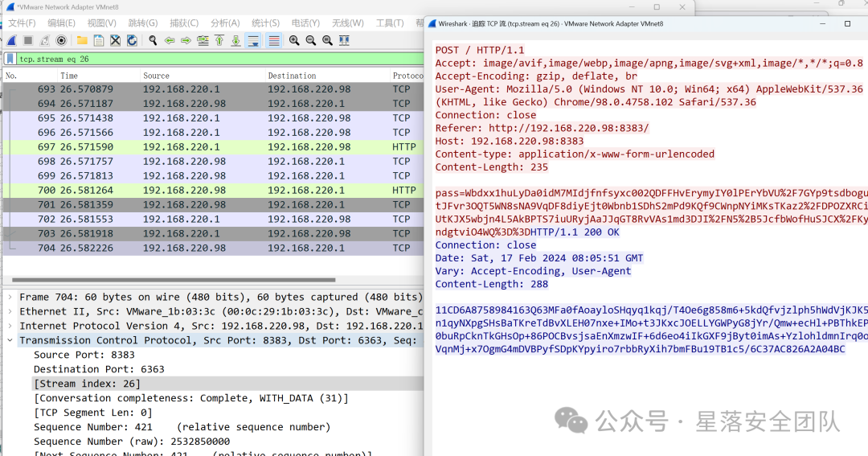Viewport: 868px width, 456px height.
Task: Open the 跳转(G) menu
Action: click(x=143, y=23)
